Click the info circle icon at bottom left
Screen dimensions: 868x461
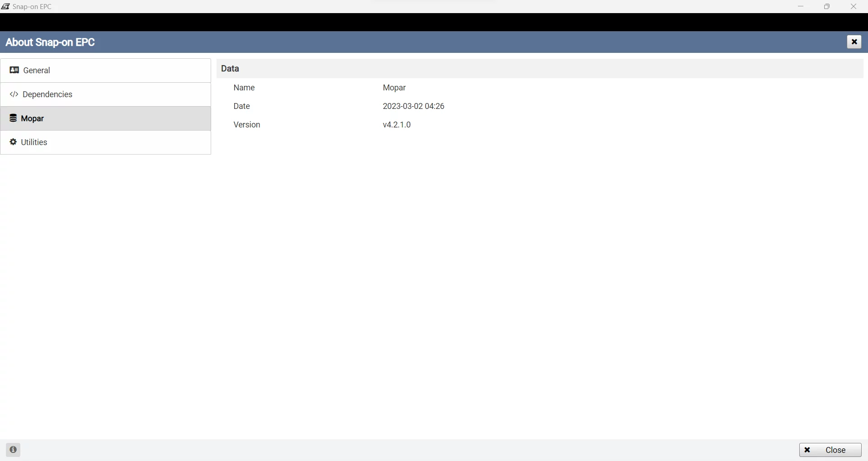coord(13,450)
